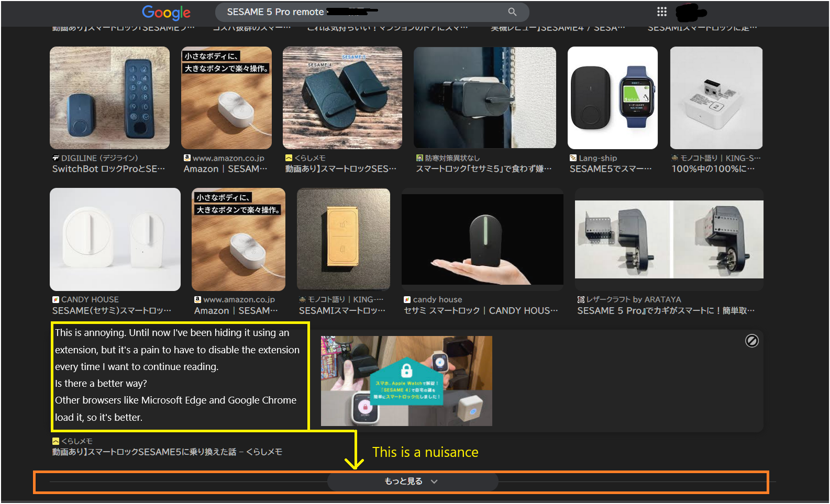Click the magnifier search icon
830x504 pixels.
coord(512,12)
